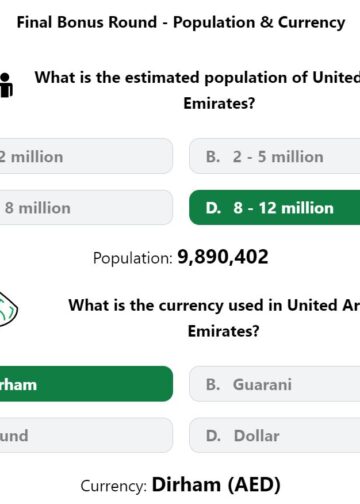The image size is (360, 504).
Task: Choose the cut-off currency answer ending 'und'
Action: point(86,435)
